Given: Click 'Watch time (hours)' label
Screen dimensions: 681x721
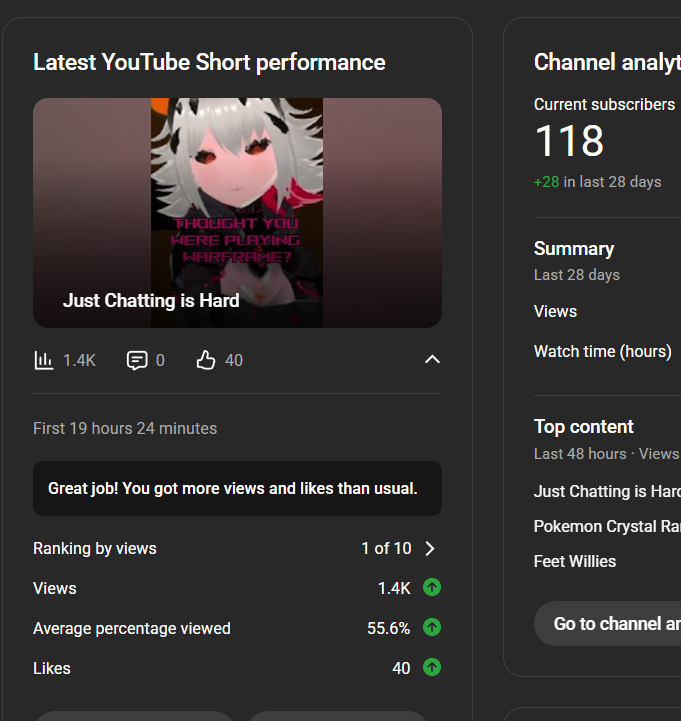Looking at the screenshot, I should tap(602, 351).
